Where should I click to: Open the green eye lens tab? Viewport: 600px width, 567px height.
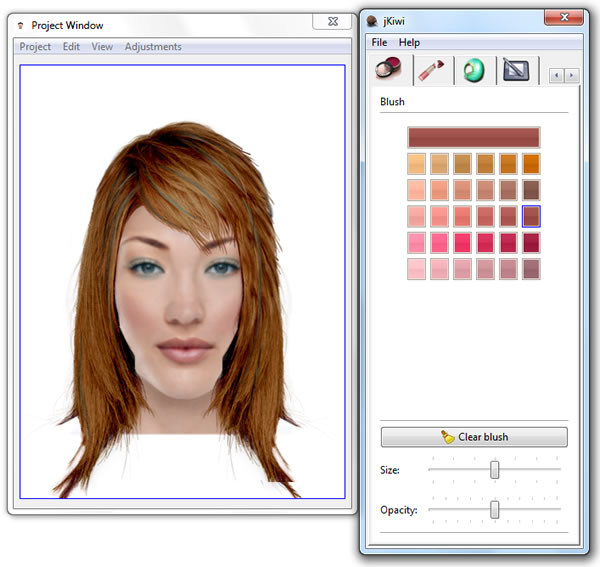[474, 70]
